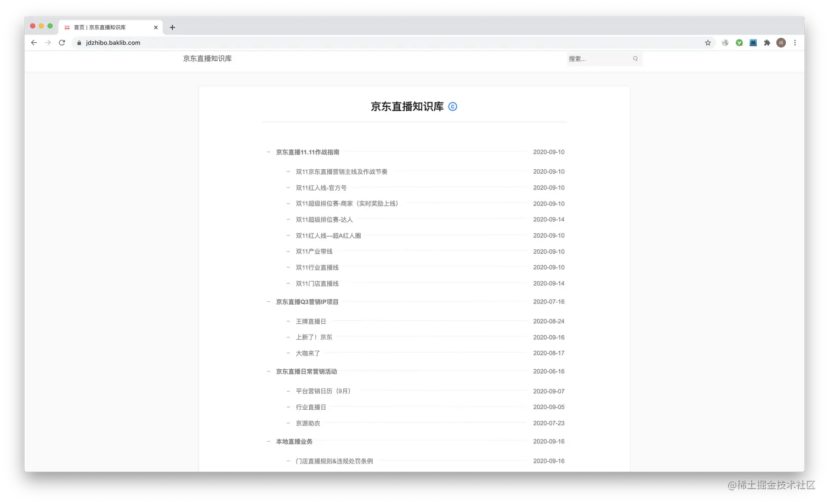Collapse the 京东直播11.11作战指南 section

click(269, 152)
